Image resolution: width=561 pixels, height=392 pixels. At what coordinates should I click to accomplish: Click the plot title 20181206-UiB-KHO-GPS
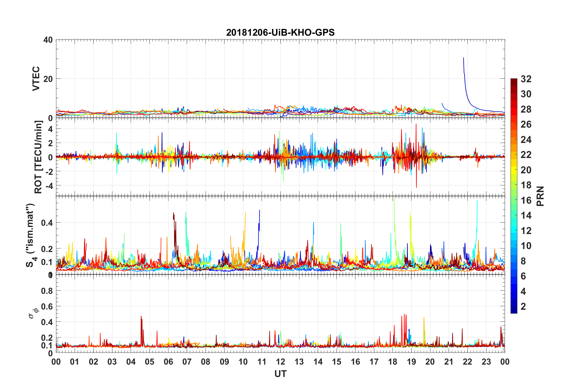click(x=280, y=32)
